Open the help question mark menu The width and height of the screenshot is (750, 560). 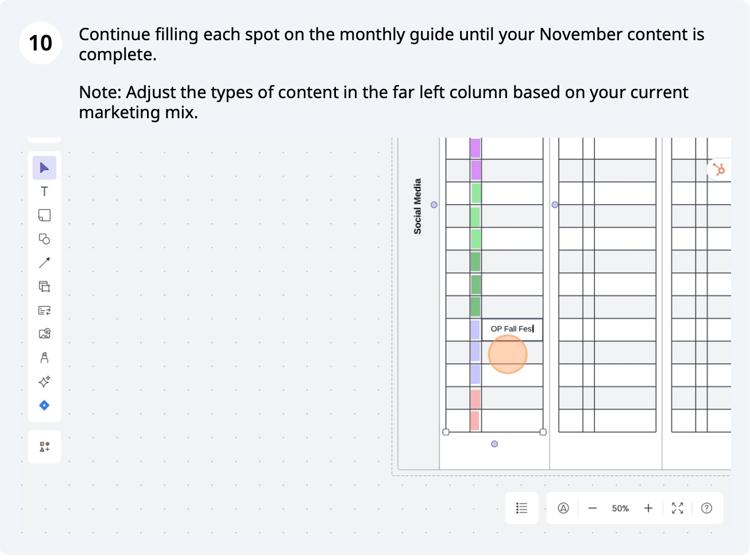(x=707, y=508)
